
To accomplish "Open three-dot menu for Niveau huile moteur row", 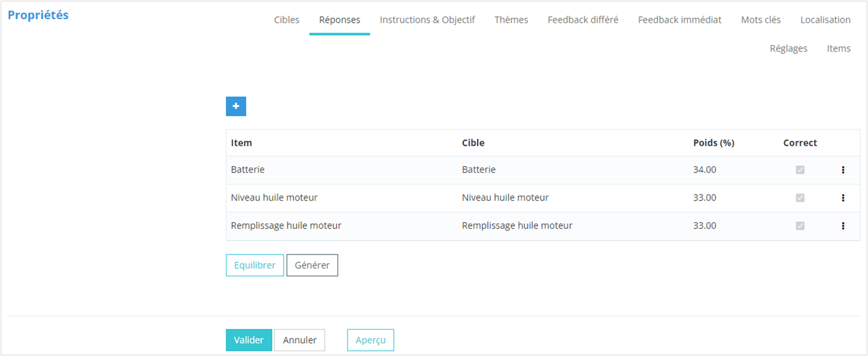I will click(843, 198).
